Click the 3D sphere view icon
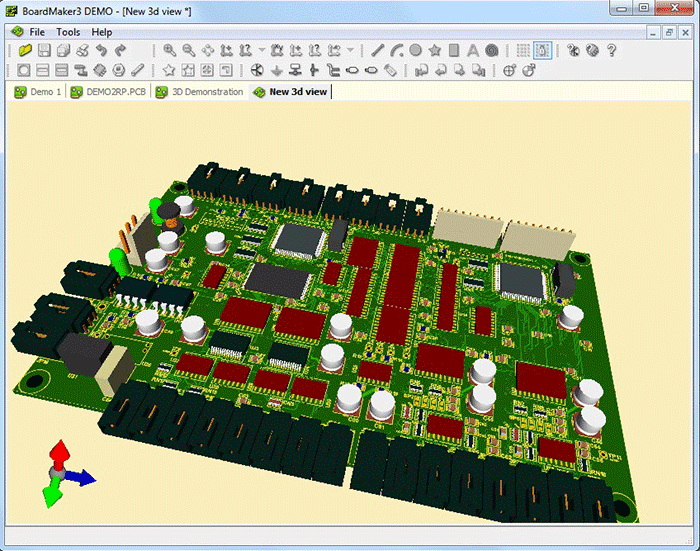 pyautogui.click(x=529, y=70)
